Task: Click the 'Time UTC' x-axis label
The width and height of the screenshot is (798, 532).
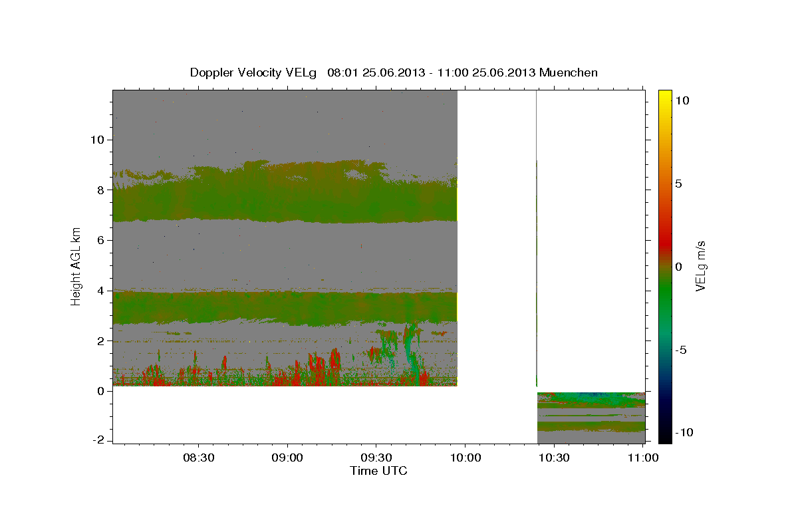Action: (378, 471)
